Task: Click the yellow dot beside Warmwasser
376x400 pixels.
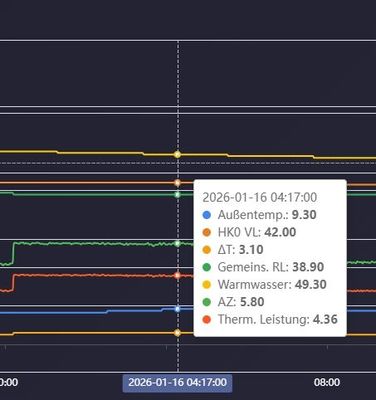Action: pos(207,285)
